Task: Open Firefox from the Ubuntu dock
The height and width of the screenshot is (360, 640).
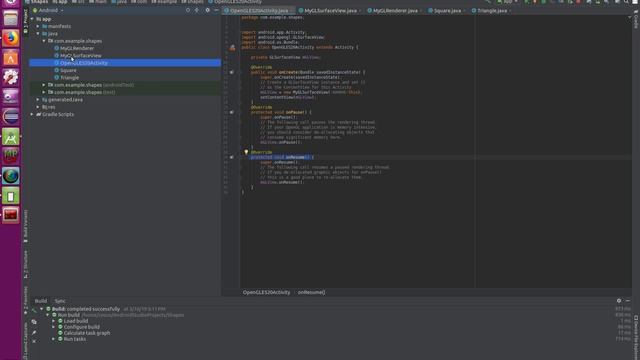Action: pos(11,38)
